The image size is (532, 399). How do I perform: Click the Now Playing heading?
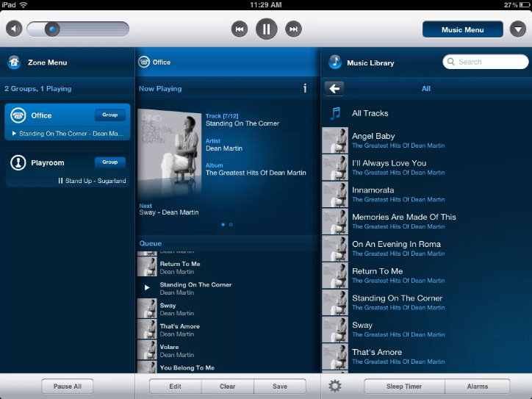click(160, 89)
